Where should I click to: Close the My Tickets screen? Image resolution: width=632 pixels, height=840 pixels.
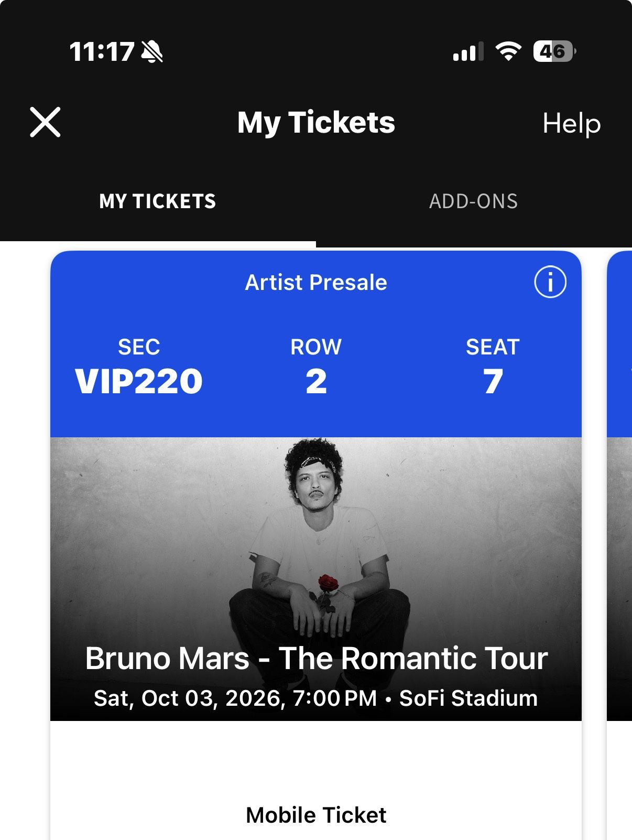45,123
